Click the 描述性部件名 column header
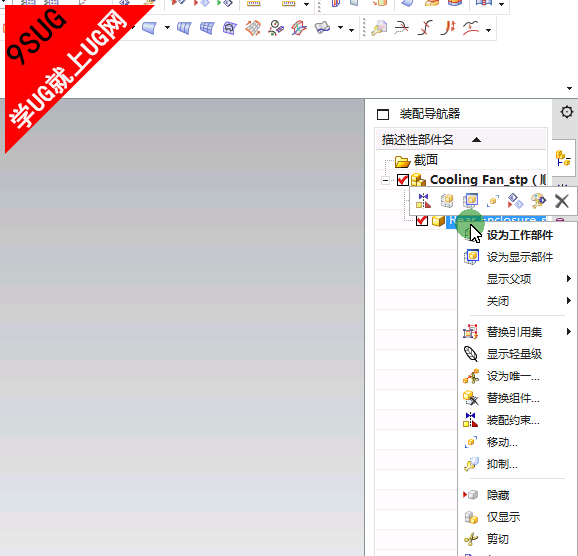578x556 pixels. click(x=461, y=139)
